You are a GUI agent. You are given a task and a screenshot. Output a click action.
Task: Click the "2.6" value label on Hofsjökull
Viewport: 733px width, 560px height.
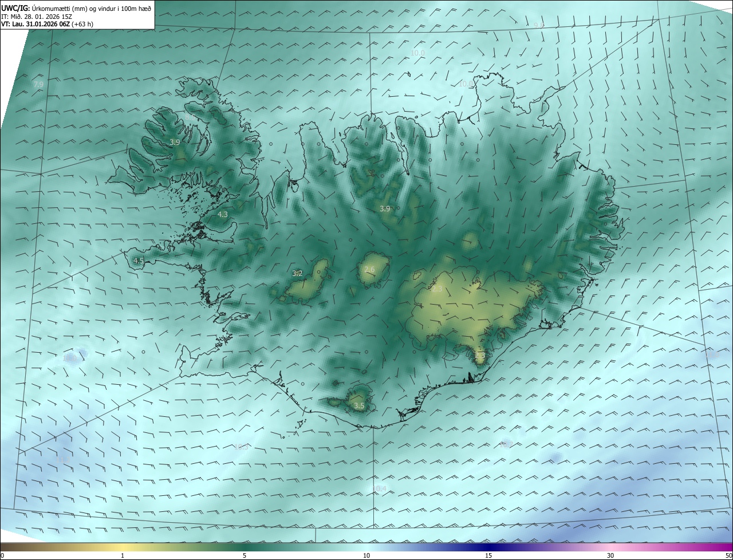[369, 269]
